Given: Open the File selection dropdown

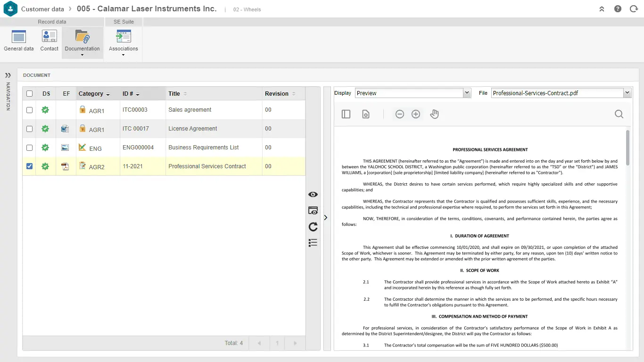Looking at the screenshot, I should click(x=627, y=93).
